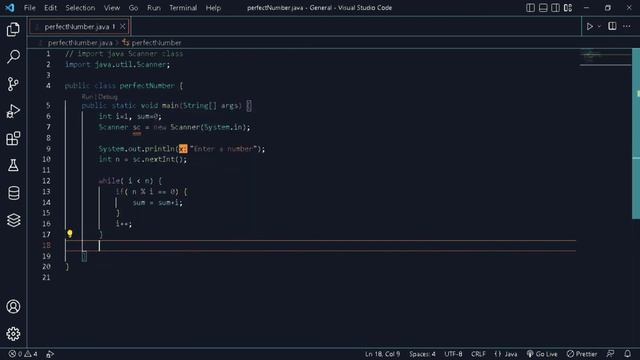
Task: Click Ln 18, Col 9 status entry
Action: click(382, 354)
